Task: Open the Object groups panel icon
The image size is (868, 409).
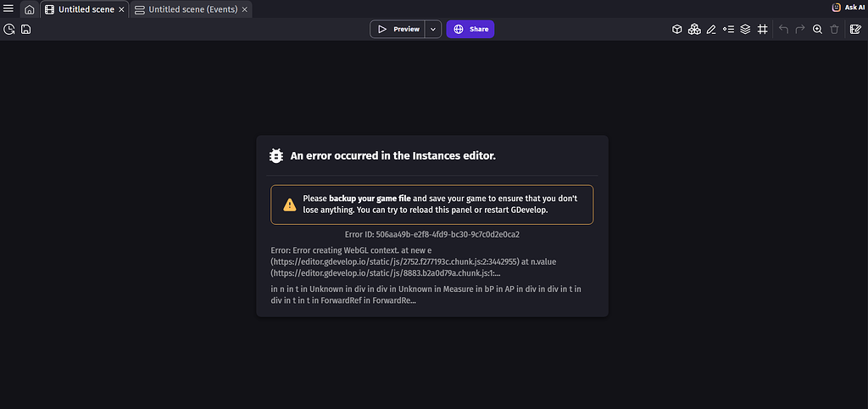Action: click(x=694, y=30)
